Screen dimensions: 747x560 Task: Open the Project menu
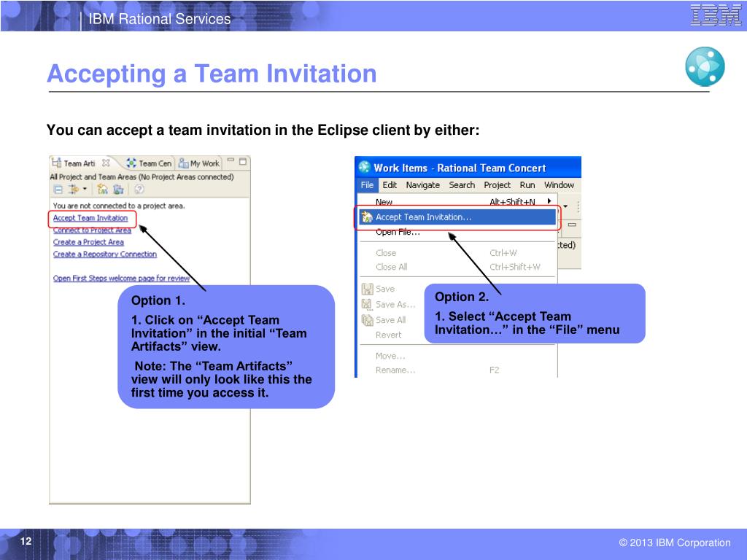click(497, 184)
